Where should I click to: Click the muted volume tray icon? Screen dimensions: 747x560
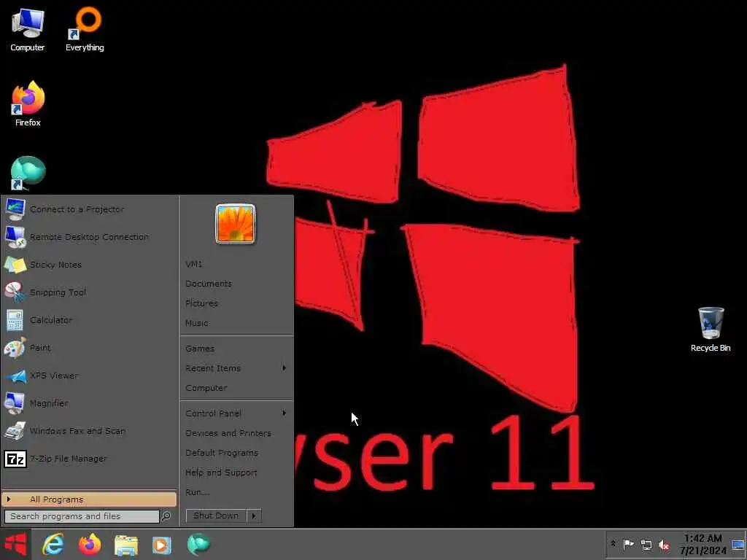[664, 545]
